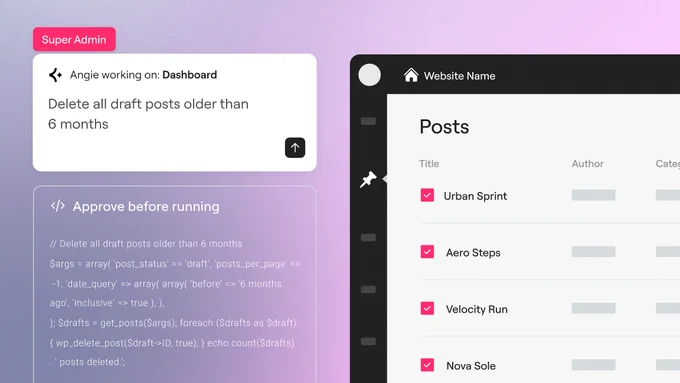680x383 pixels.
Task: Click Velocity Run author placeholder
Action: click(593, 308)
